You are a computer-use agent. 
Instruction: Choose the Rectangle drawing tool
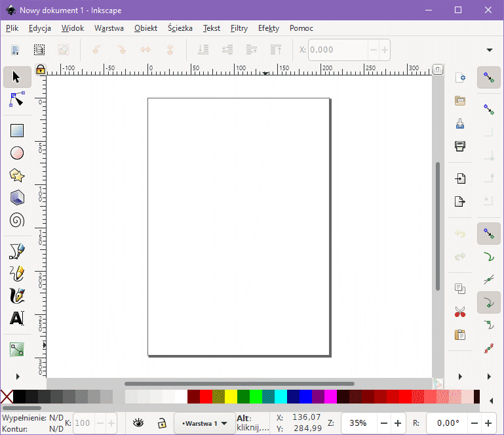(x=17, y=131)
